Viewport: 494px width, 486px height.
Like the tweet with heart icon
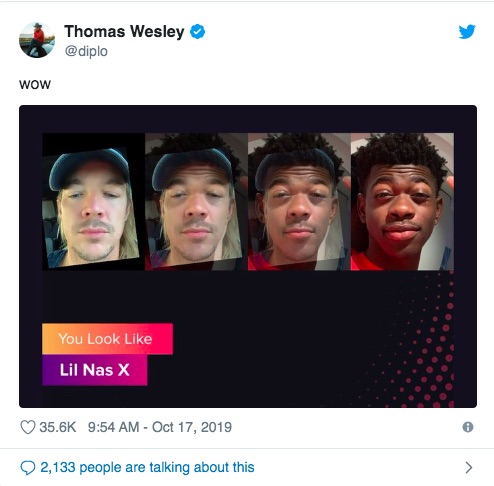click(x=28, y=427)
